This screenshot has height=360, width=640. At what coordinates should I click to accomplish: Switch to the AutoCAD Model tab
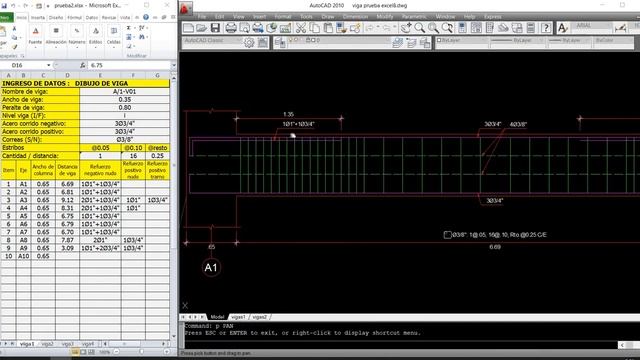(217, 317)
